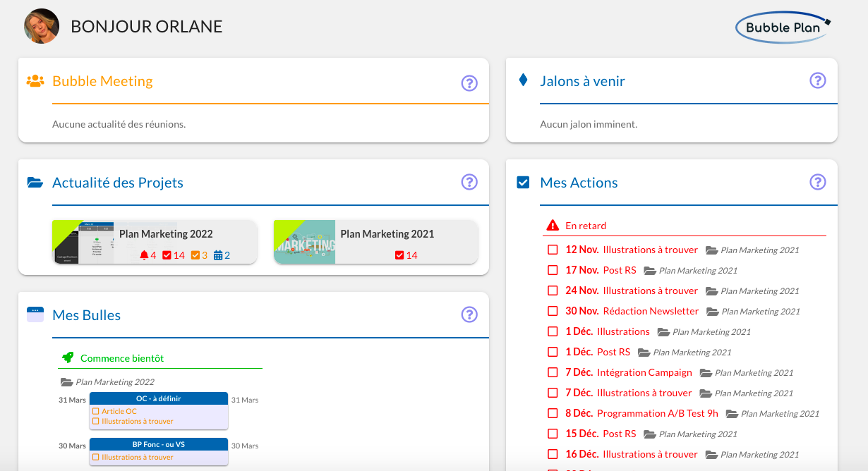Open the OC - à définir bubble header
Screen dimensions: 868x471
click(x=159, y=398)
